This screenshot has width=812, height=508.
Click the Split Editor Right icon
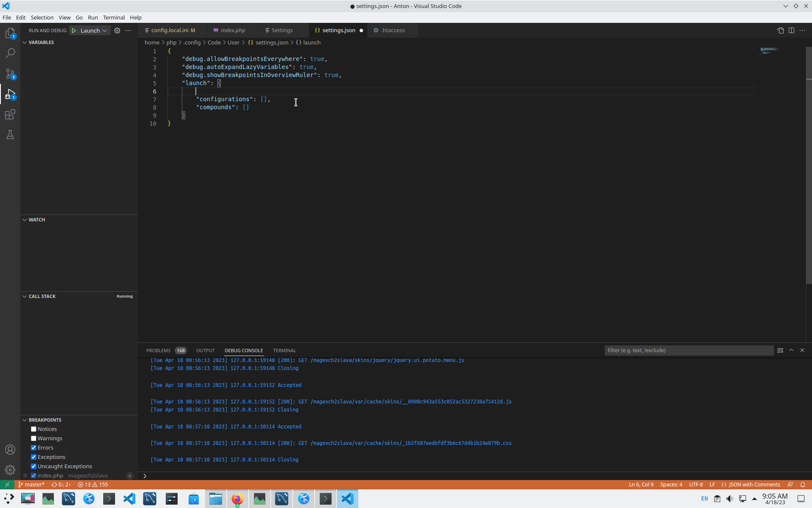[x=791, y=30]
